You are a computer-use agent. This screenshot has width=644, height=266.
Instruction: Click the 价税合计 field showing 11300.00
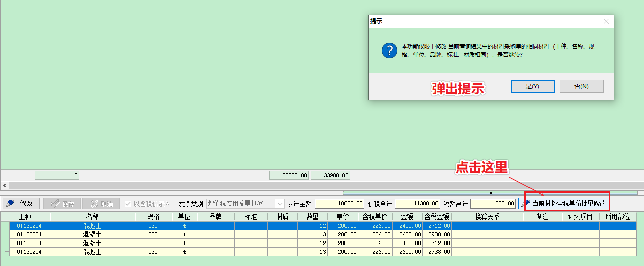(417, 203)
